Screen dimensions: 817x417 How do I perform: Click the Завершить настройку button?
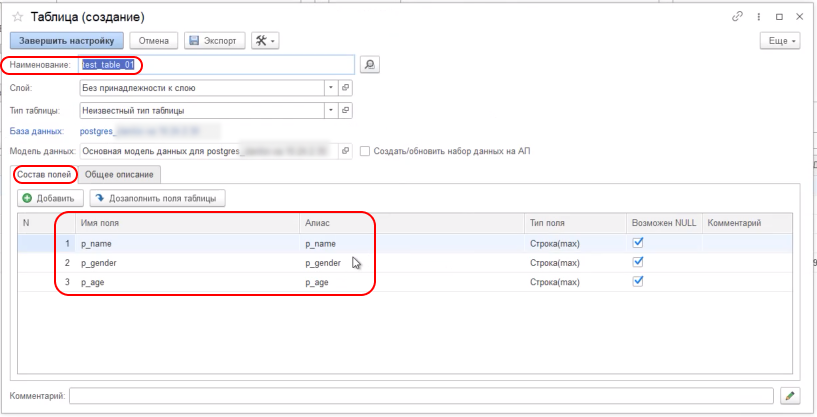point(67,41)
